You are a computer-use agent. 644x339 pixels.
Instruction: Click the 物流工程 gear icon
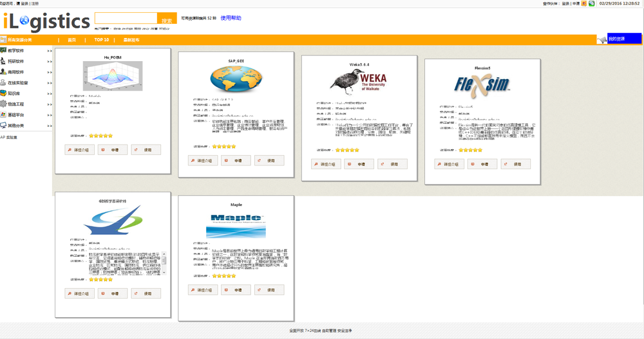point(3,104)
